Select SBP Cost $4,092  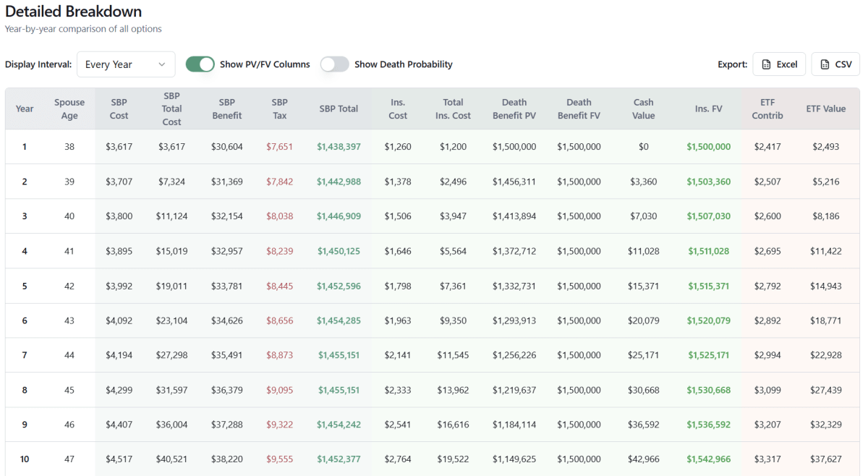[x=119, y=320]
